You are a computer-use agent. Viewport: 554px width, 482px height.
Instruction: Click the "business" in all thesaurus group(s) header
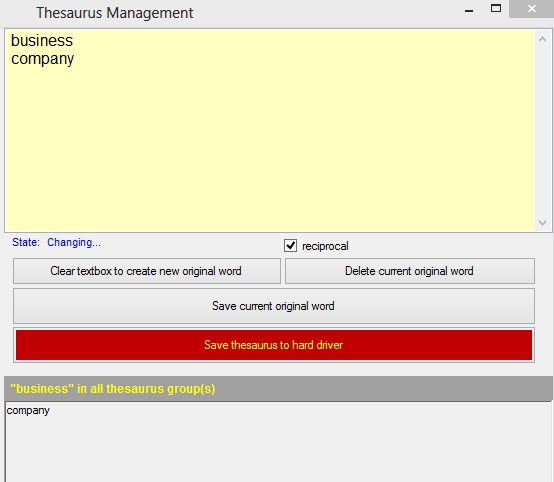click(x=278, y=389)
